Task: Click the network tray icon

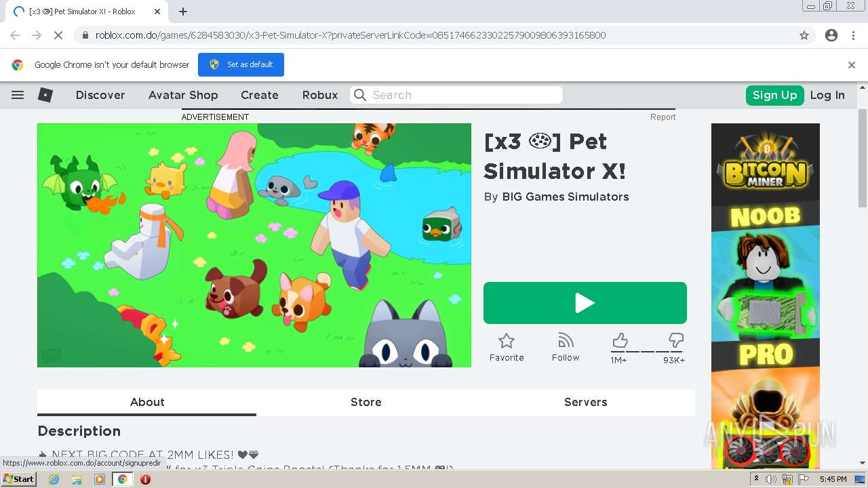Action: point(787,479)
